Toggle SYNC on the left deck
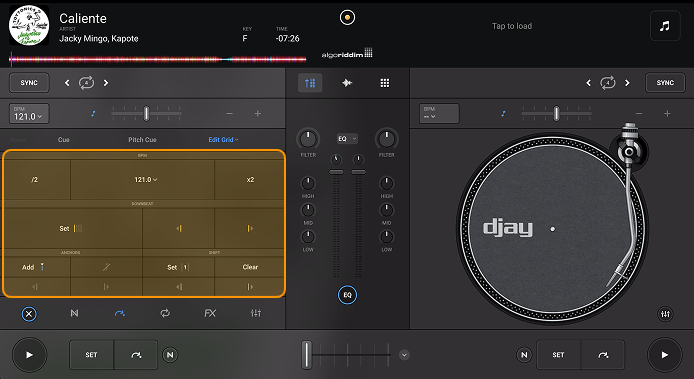Image resolution: width=694 pixels, height=379 pixels. (x=29, y=83)
